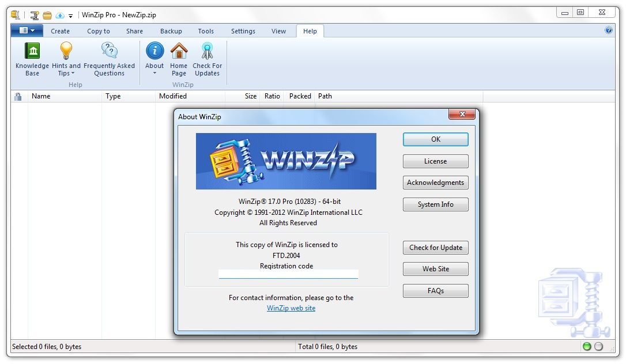
Task: Click the gray status light indicator
Action: [x=598, y=347]
